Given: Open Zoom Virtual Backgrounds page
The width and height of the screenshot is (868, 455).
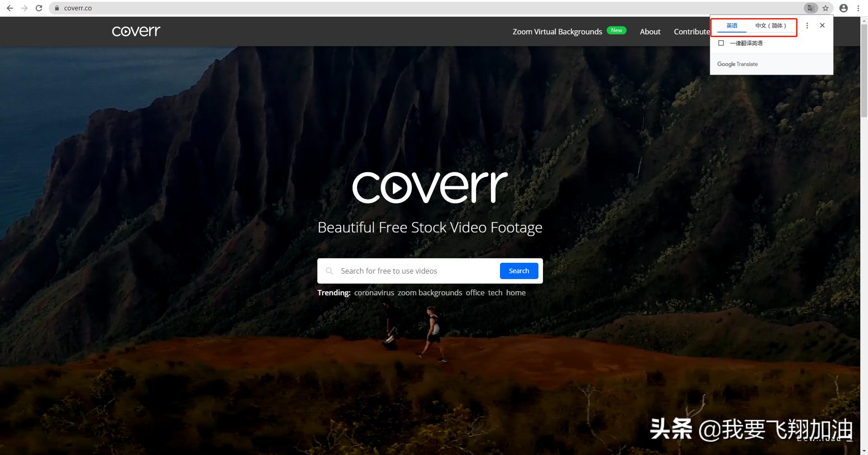Looking at the screenshot, I should tap(557, 32).
